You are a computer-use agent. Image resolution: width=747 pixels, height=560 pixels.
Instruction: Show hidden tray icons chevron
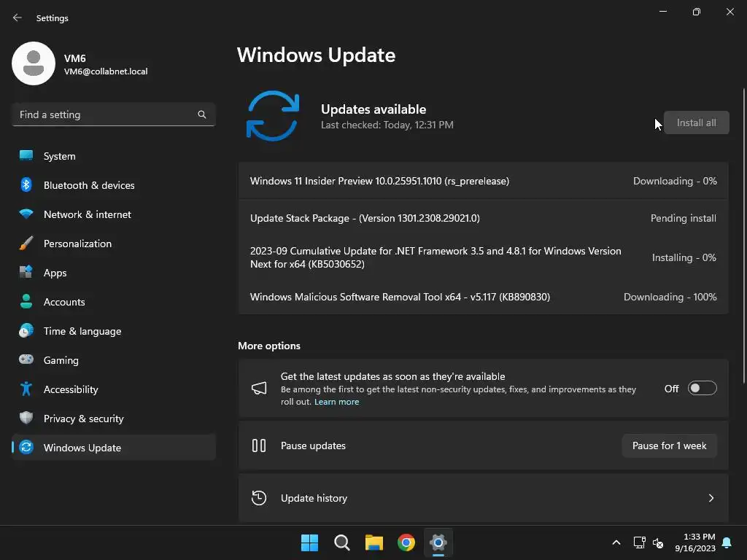[x=616, y=542]
